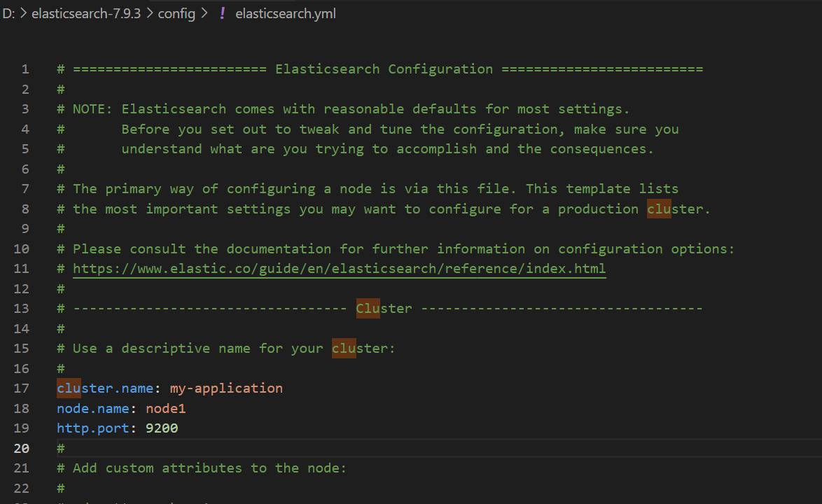Image resolution: width=822 pixels, height=504 pixels.
Task: Select line number 1 in the gutter
Action: [x=25, y=69]
